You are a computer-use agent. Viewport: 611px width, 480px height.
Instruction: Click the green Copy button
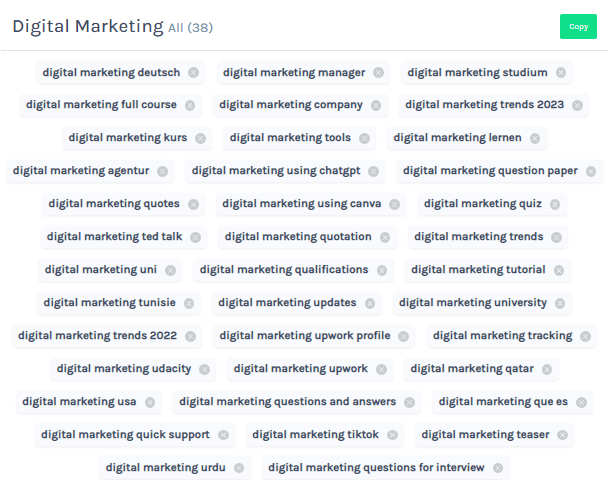coord(578,26)
